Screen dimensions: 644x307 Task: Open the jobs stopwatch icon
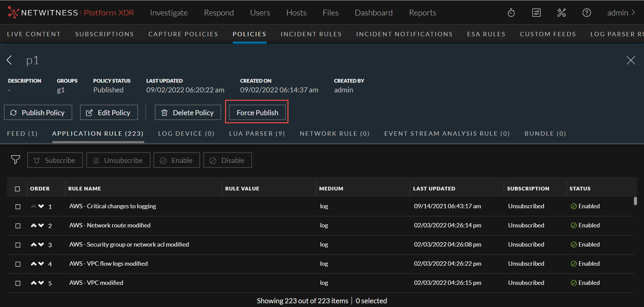click(511, 13)
